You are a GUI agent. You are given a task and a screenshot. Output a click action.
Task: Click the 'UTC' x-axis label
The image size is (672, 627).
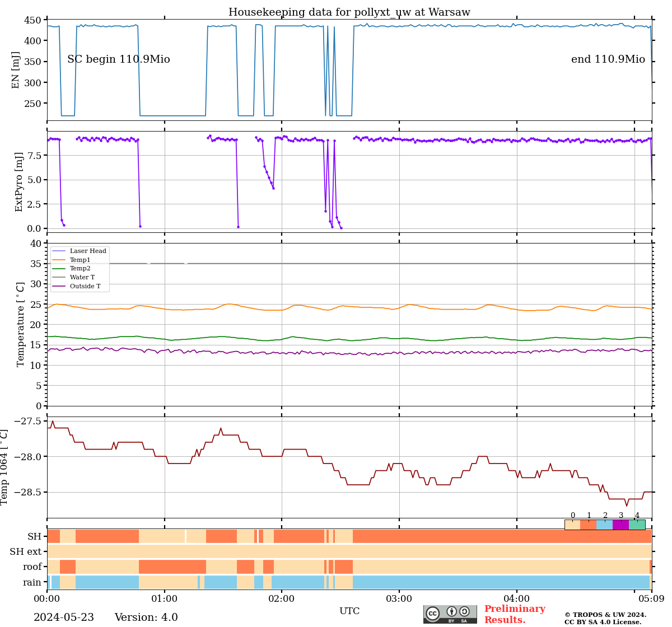(x=349, y=611)
